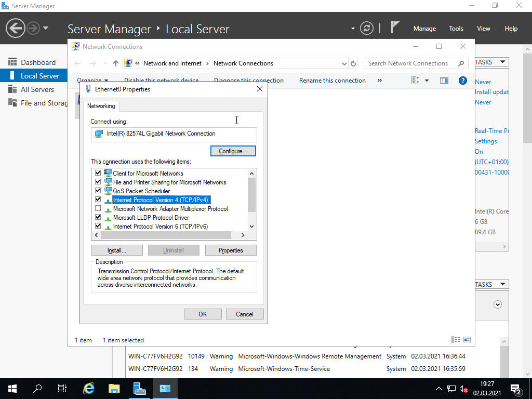Open the address bar history dropdown
The width and height of the screenshot is (532, 399).
pyautogui.click(x=344, y=63)
